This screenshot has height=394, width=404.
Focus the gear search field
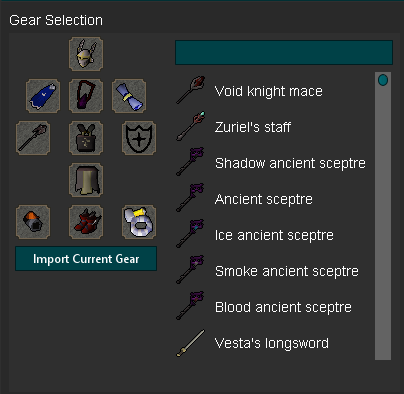point(284,52)
